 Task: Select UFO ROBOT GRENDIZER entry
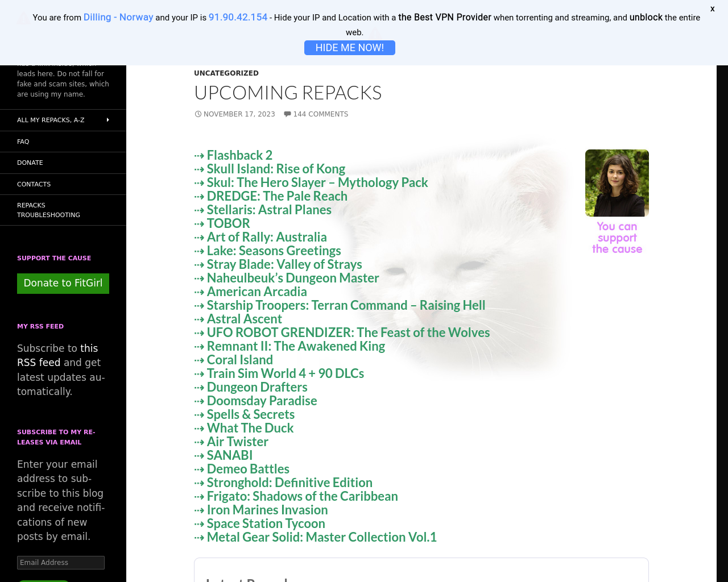point(348,332)
